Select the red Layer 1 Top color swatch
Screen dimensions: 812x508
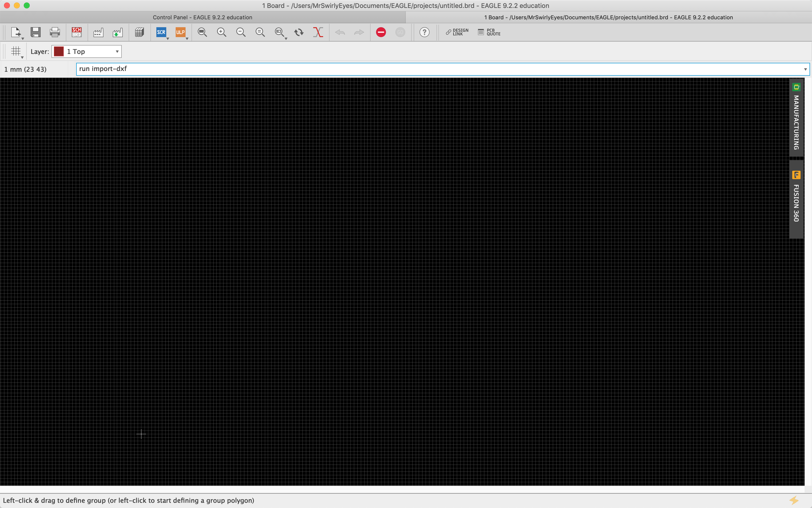(59, 51)
